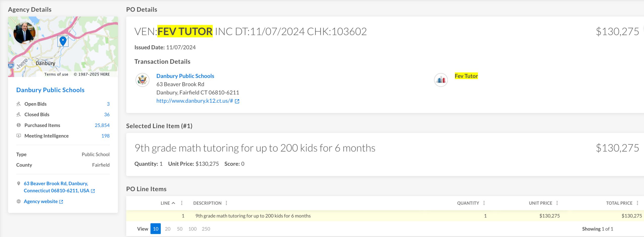Click the agency profile photo on map
The width and height of the screenshot is (644, 237).
24,33
